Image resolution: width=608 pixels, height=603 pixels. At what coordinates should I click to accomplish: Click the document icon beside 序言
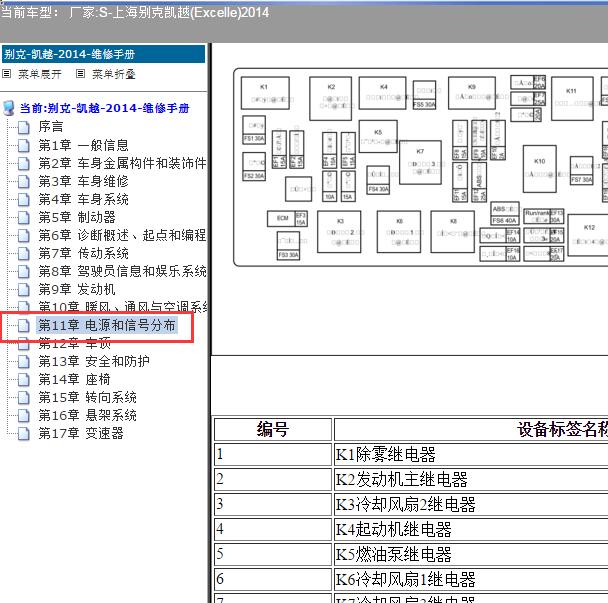point(24,127)
